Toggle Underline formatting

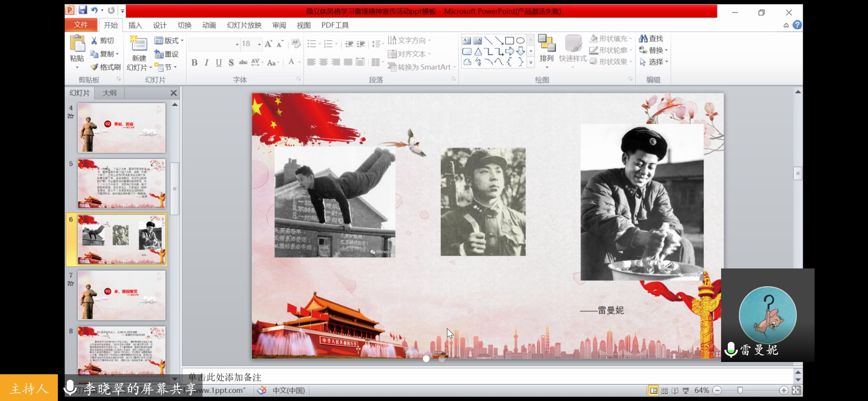coord(219,62)
